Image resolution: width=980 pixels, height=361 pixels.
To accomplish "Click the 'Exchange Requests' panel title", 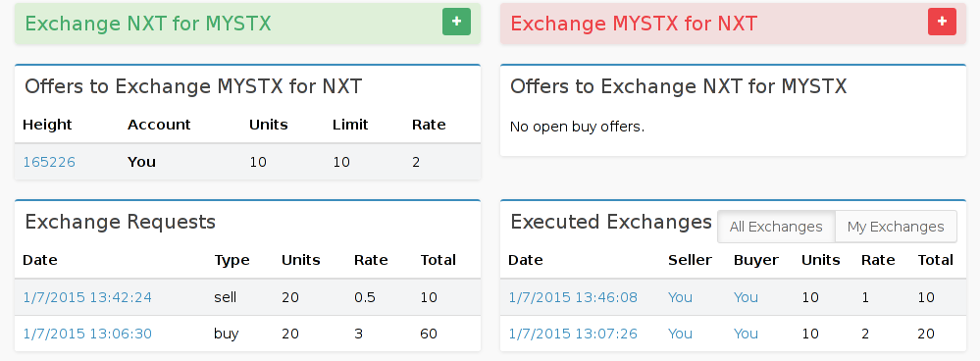I will point(120,222).
